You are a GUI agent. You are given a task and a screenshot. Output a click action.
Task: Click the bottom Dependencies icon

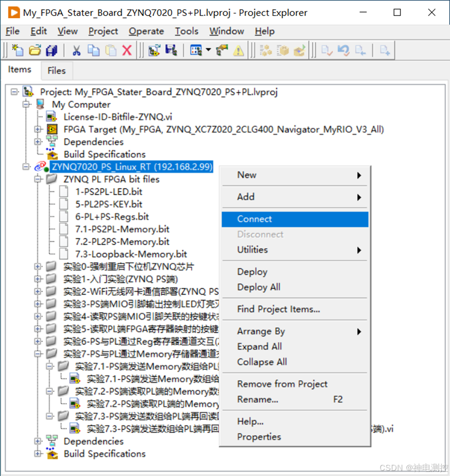point(52,441)
